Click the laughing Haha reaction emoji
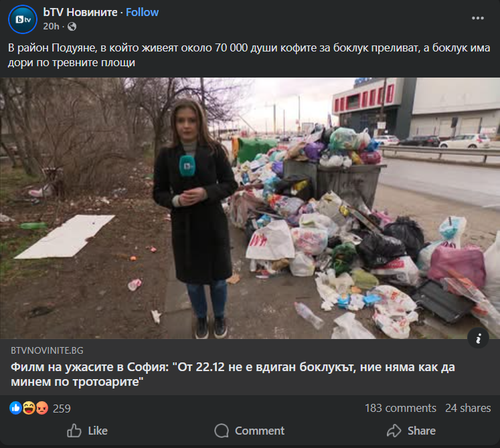 coord(29,408)
